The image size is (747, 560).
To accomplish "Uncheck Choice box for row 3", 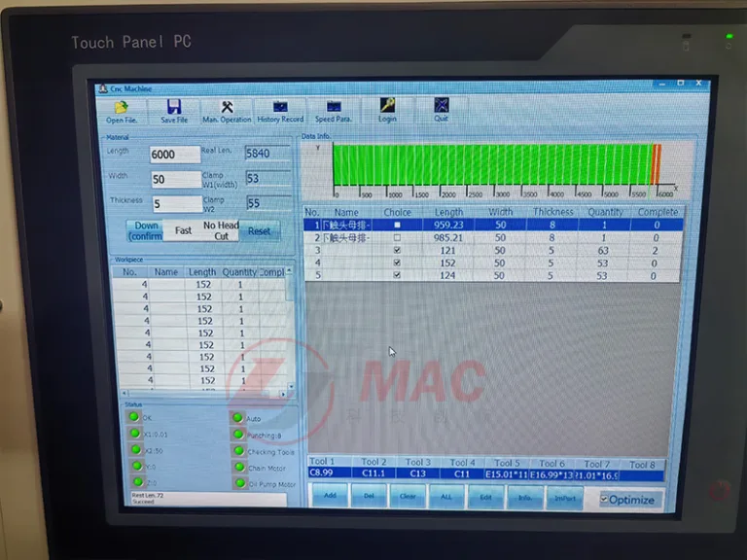I will (397, 250).
